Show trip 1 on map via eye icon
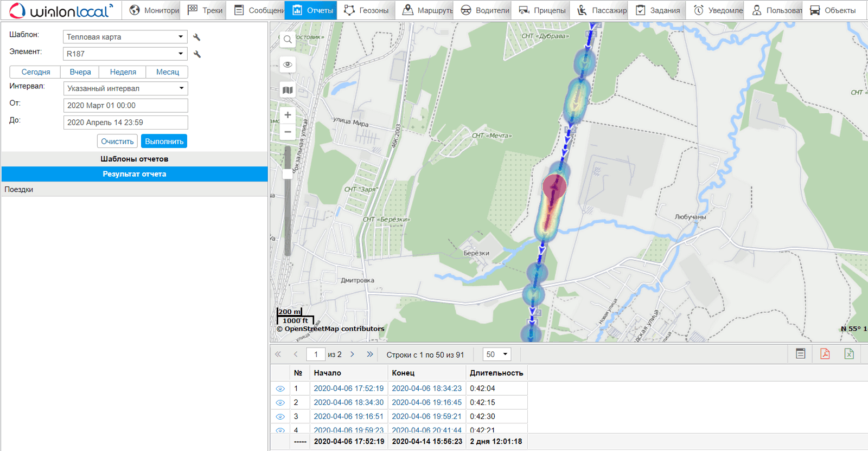 click(x=280, y=389)
